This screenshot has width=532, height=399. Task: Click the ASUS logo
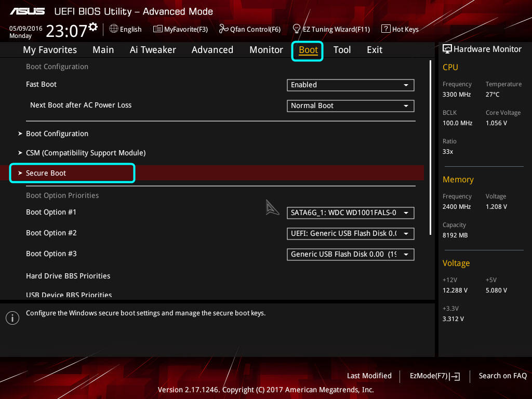click(x=27, y=11)
